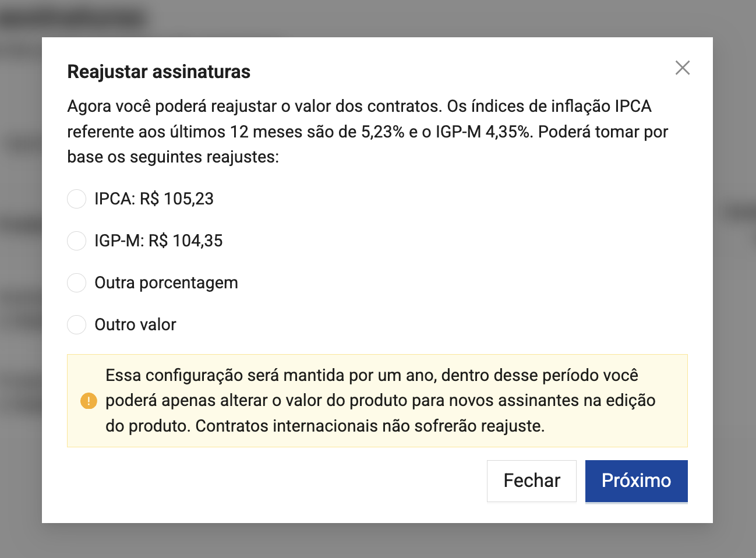756x558 pixels.
Task: Click the yellow warning exclamation icon
Action: pyautogui.click(x=89, y=401)
